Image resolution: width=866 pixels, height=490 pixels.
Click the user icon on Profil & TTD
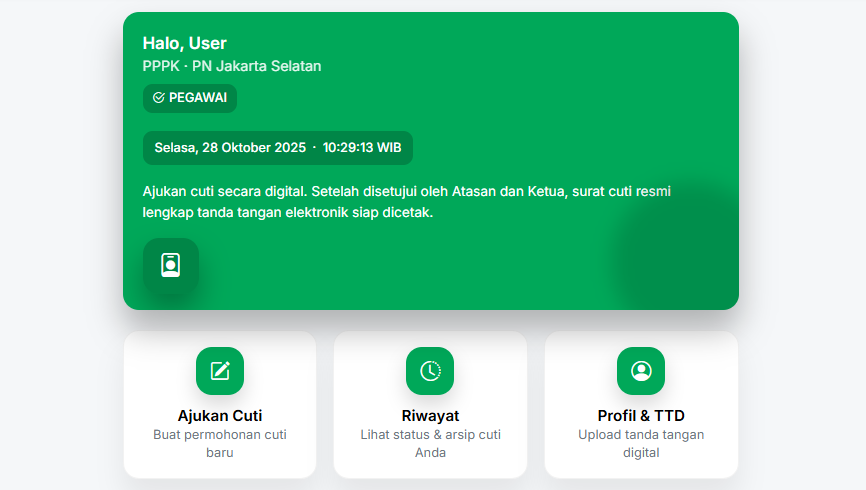pos(641,371)
